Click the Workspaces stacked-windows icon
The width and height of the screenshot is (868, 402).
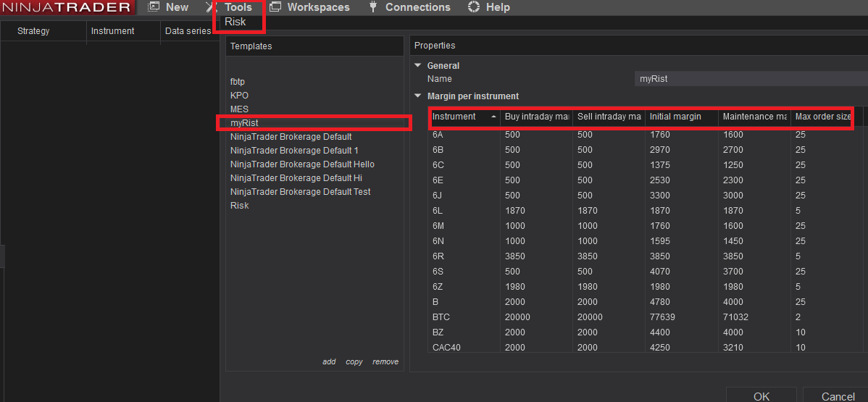275,7
